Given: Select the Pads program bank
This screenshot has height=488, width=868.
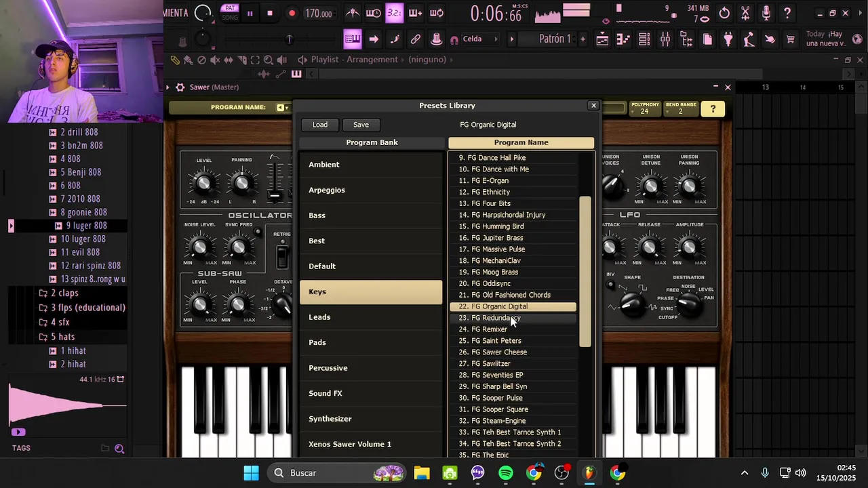Looking at the screenshot, I should click(371, 342).
